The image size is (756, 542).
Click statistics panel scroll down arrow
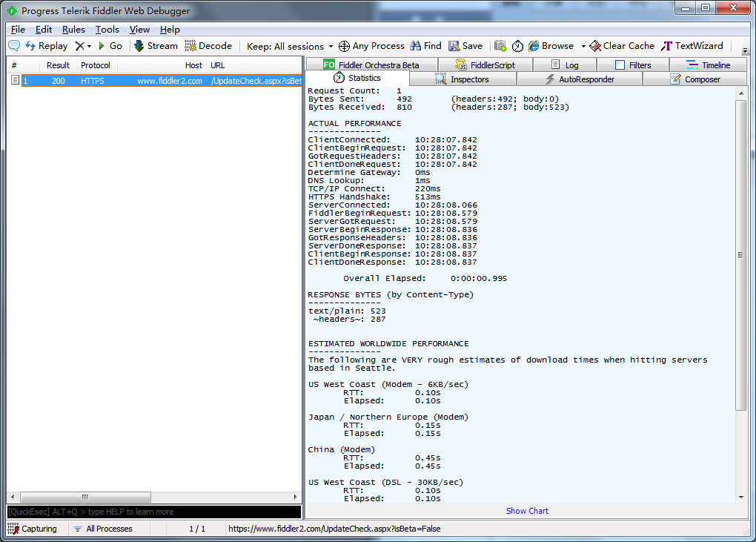(741, 498)
